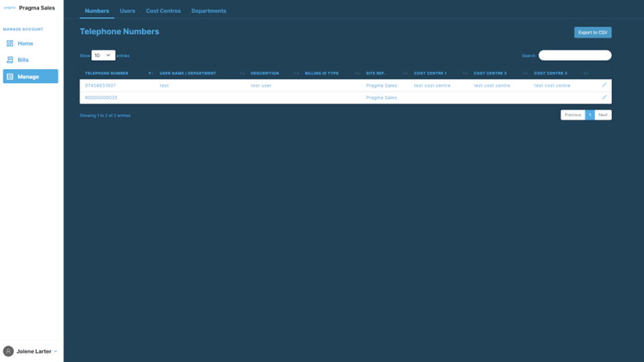
Task: Edit row R0000000035 with pencil icon
Action: [x=604, y=97]
